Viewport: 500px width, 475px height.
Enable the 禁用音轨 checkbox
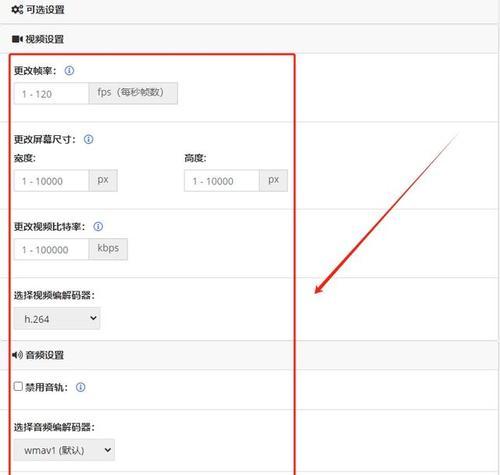[18, 386]
